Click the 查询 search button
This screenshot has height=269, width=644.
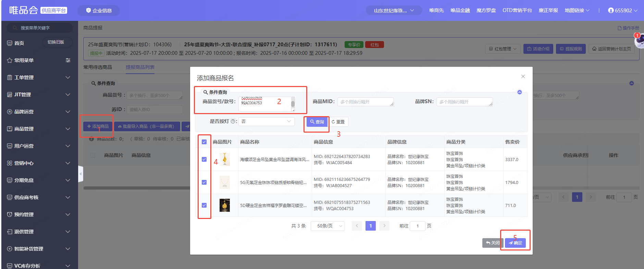(317, 122)
